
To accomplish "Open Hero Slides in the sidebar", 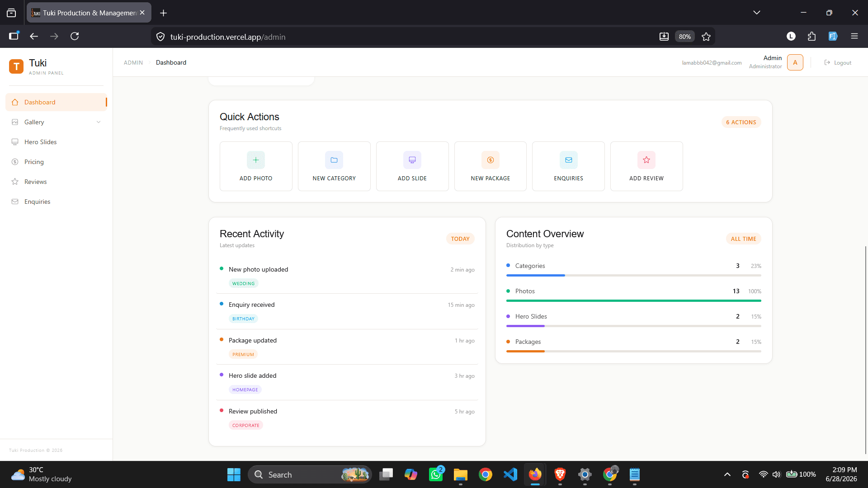I will [x=56, y=142].
